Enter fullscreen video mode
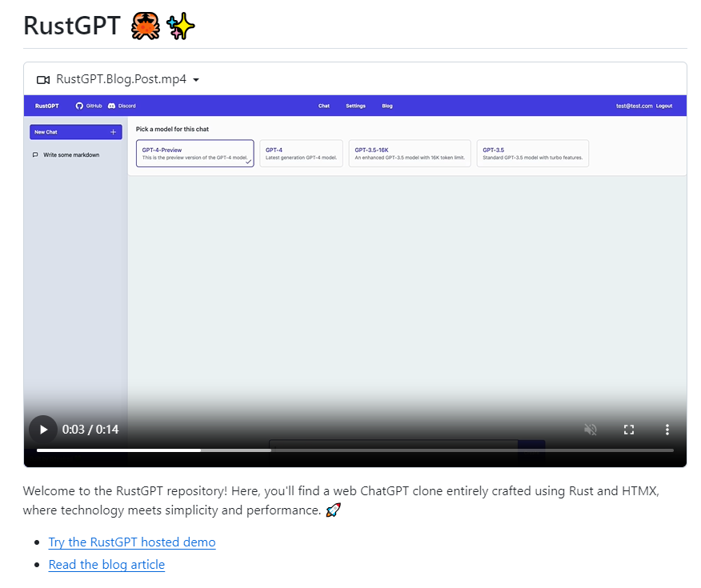Image resolution: width=701 pixels, height=588 pixels. point(629,430)
